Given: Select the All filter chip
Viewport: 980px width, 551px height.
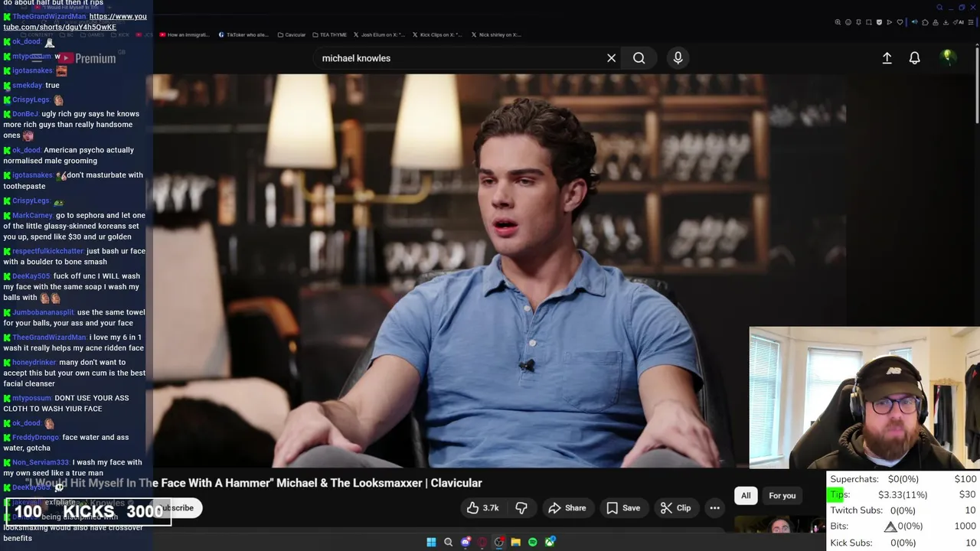Looking at the screenshot, I should click(746, 496).
